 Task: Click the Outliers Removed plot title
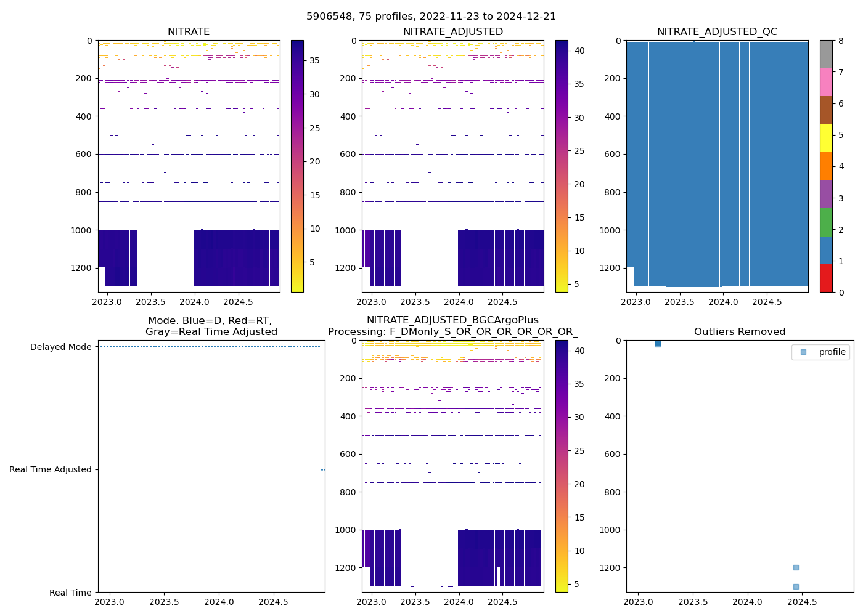[x=739, y=332]
